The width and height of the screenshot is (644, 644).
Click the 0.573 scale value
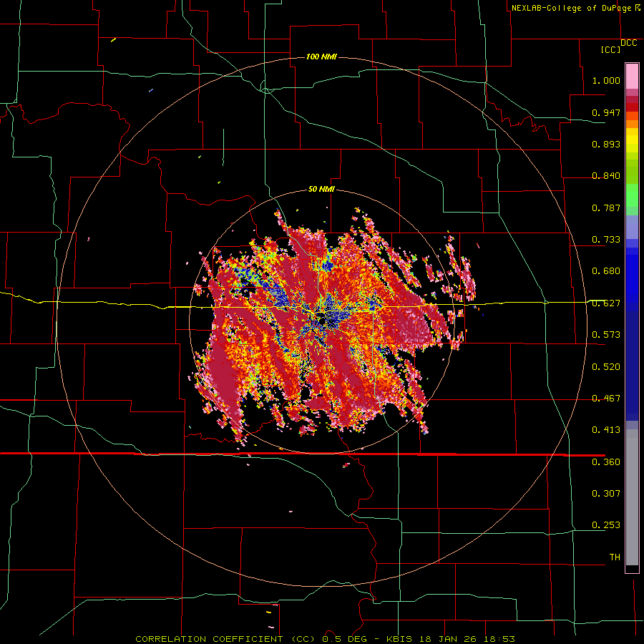(606, 335)
